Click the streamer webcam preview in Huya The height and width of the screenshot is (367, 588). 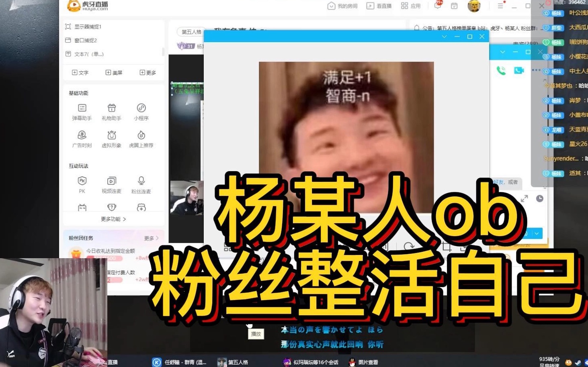click(186, 198)
